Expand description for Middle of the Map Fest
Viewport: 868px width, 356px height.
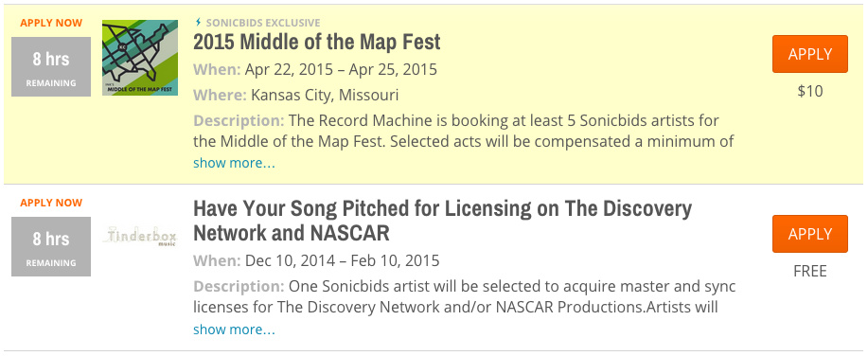click(x=234, y=163)
